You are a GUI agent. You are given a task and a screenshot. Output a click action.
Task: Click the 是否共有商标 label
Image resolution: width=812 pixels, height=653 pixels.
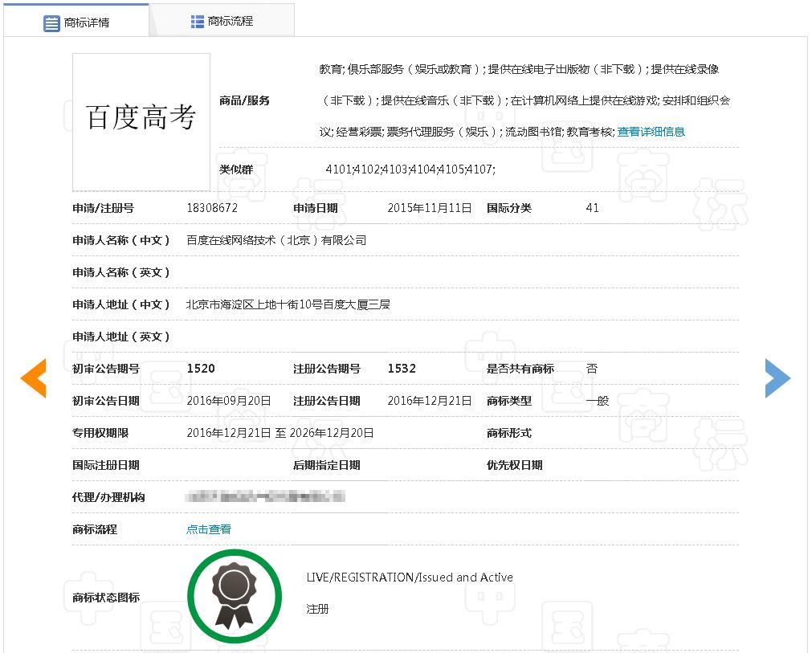pyautogui.click(x=520, y=369)
